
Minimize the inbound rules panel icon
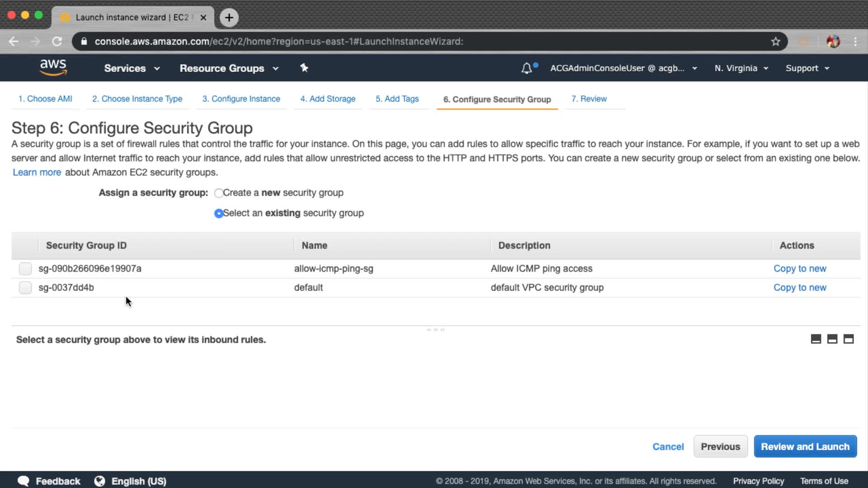click(816, 339)
